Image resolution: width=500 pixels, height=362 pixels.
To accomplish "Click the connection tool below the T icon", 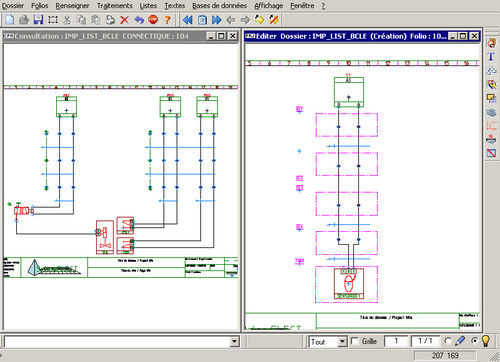I will coord(491,71).
